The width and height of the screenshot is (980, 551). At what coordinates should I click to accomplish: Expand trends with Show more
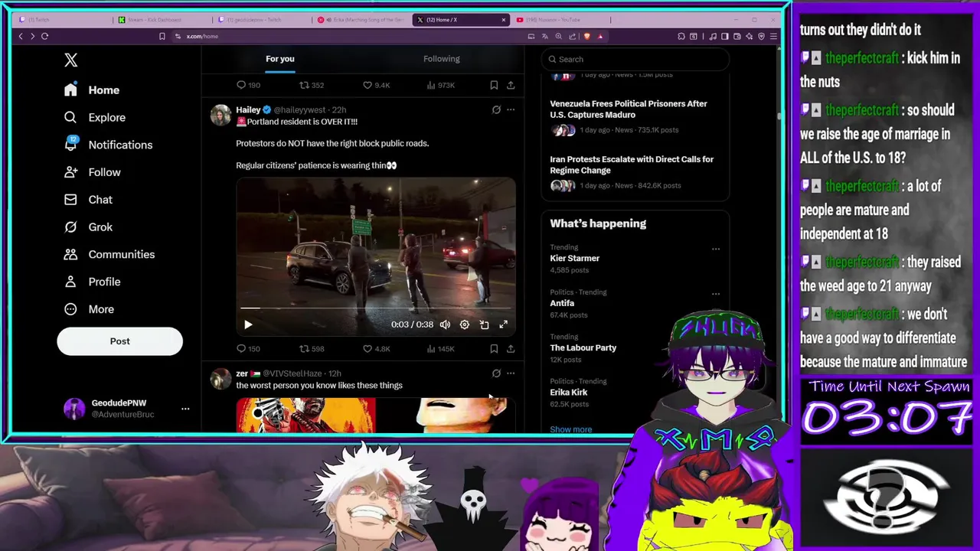click(570, 429)
